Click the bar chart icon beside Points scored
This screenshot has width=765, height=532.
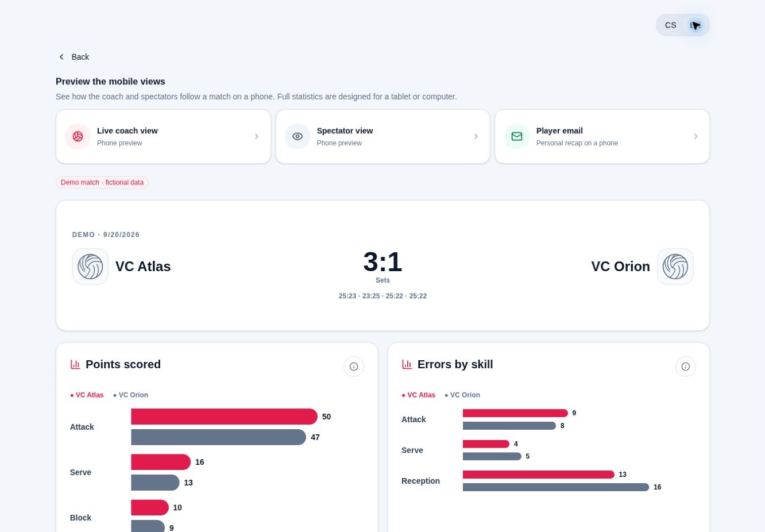point(75,364)
